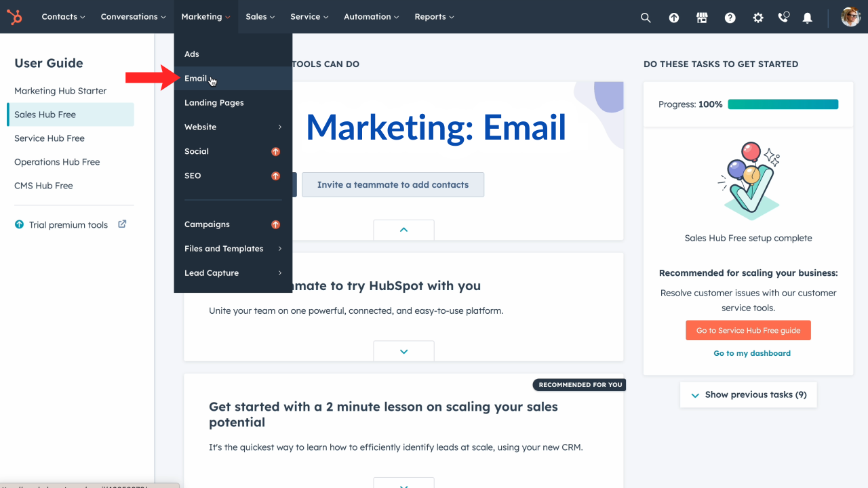Collapse the Marketing Email card with up chevron
This screenshot has height=488, width=868.
(403, 230)
